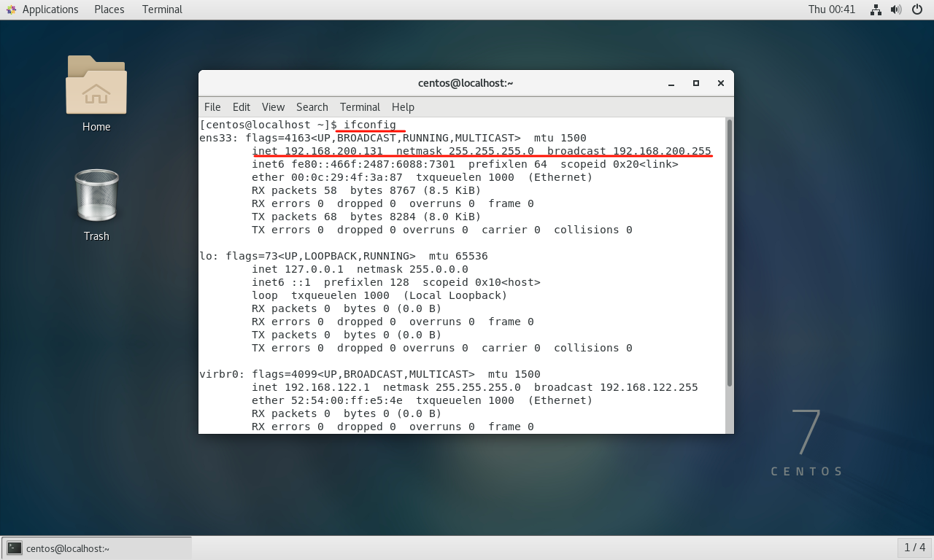934x560 pixels.
Task: Click the inet 192.168.122.1 address
Action: point(311,387)
